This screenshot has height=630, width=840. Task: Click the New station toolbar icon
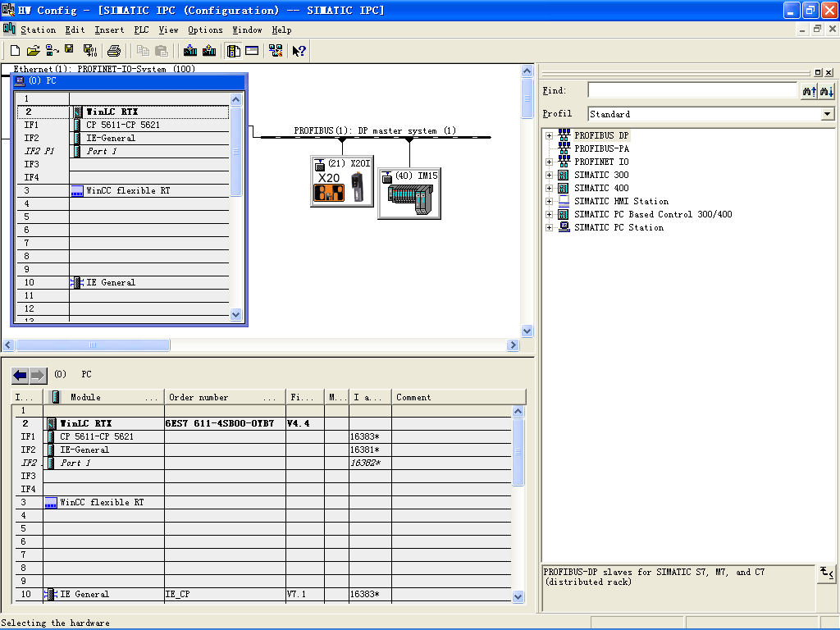[x=15, y=51]
